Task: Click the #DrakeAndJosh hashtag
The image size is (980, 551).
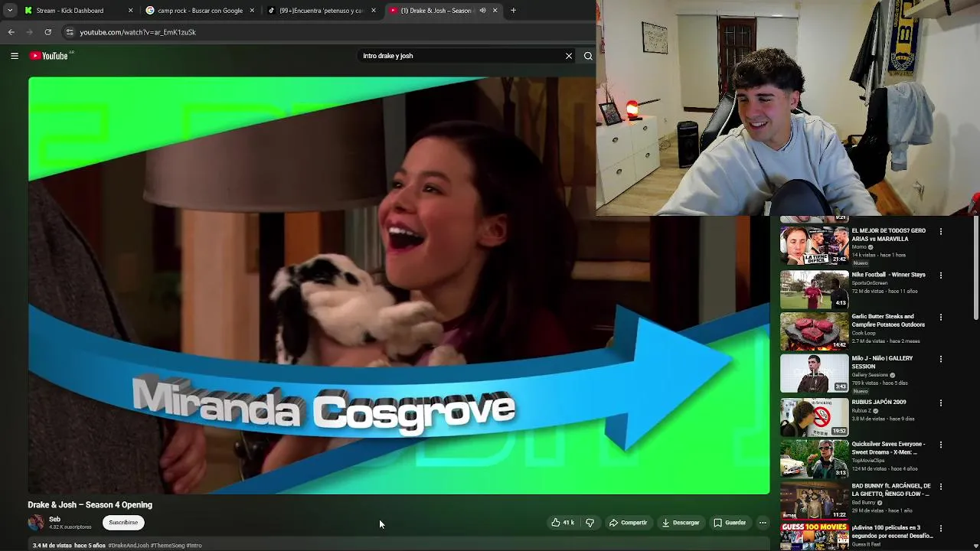Action: [x=129, y=546]
